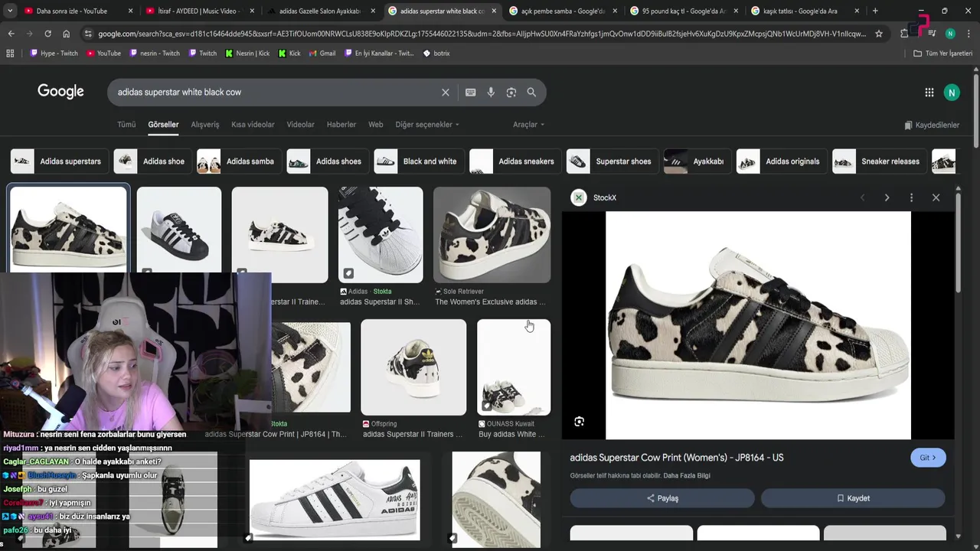Open Daha Fazla Bilgi link
Viewport: 980px width, 551px height.
pos(687,476)
